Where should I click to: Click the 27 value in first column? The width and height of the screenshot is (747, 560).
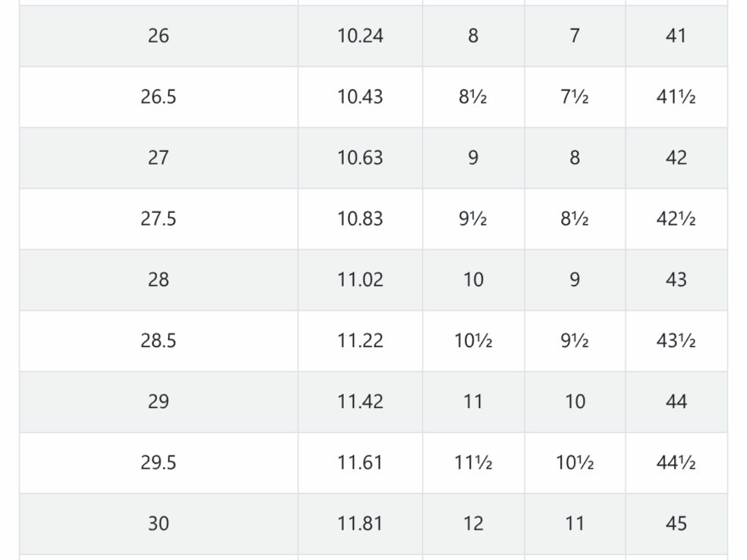click(159, 158)
